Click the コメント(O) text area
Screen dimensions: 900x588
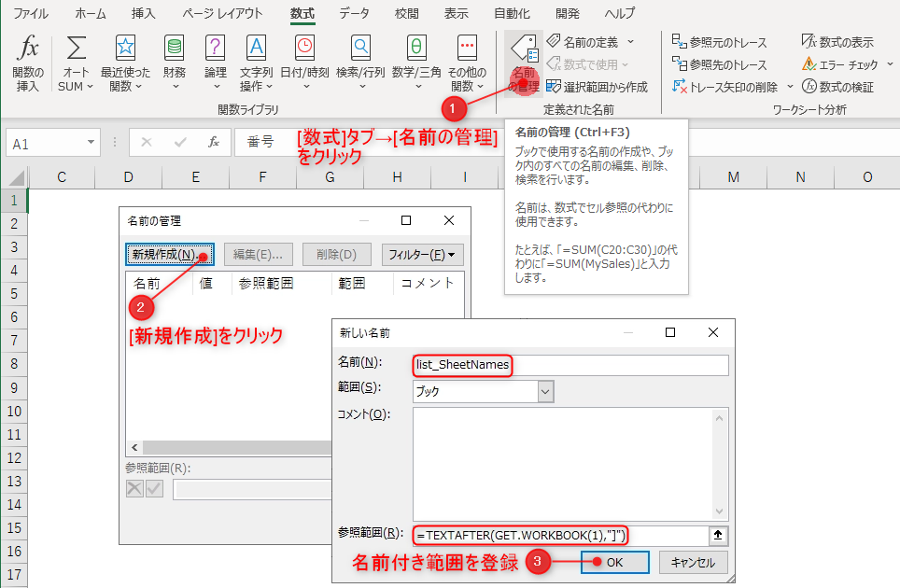[562, 464]
